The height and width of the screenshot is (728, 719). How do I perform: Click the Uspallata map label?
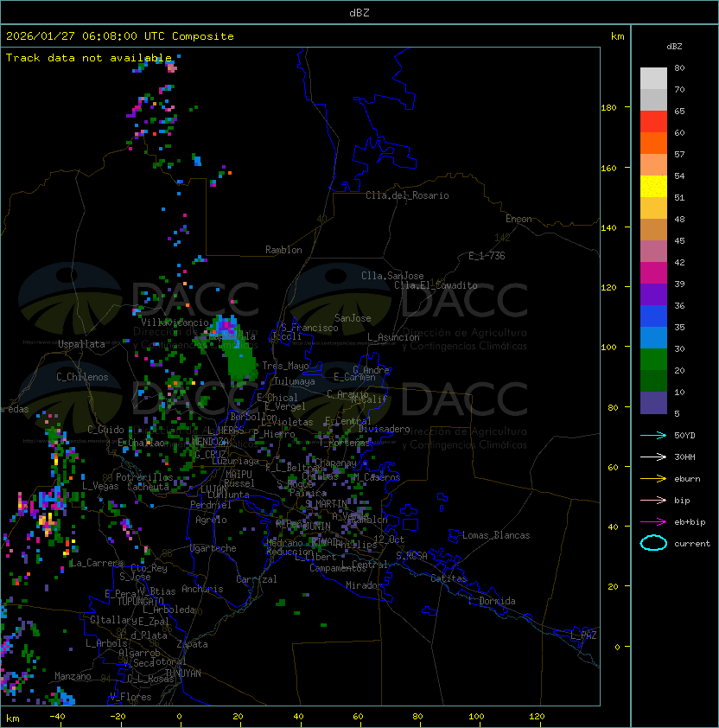(x=81, y=344)
